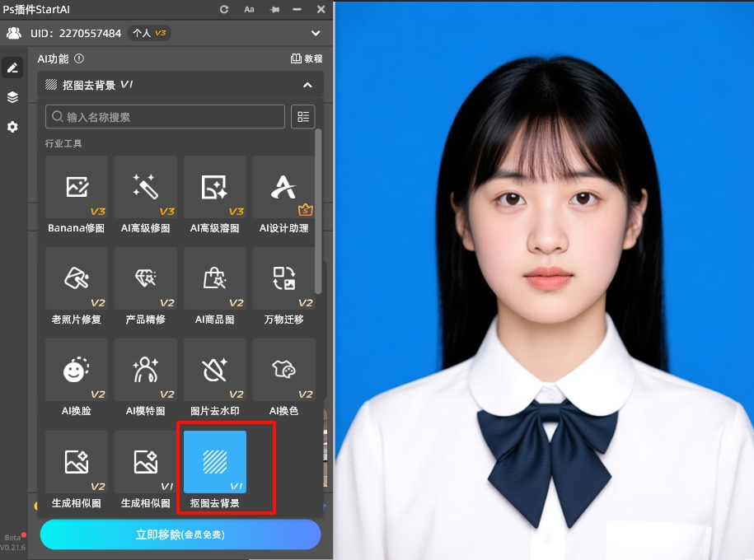Open the Banana修图 tool
The width and height of the screenshot is (754, 560).
tap(77, 188)
